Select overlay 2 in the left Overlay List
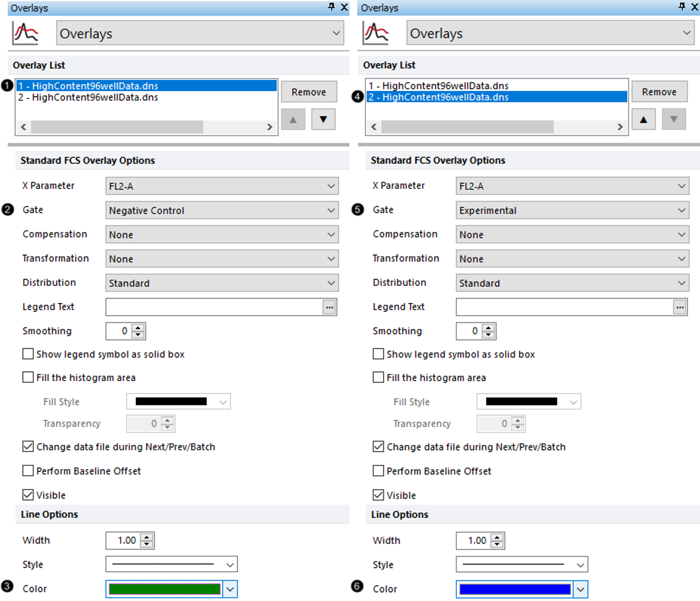The height and width of the screenshot is (601, 700). (146, 97)
